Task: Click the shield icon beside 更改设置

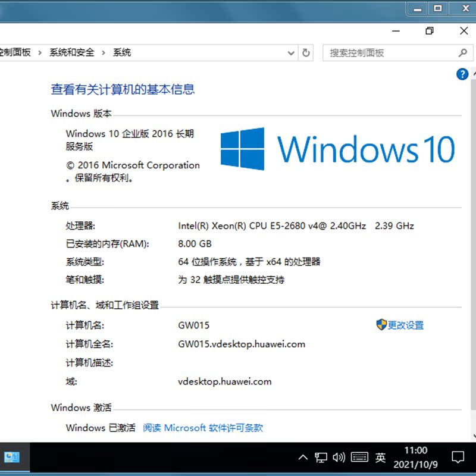Action: 381,324
